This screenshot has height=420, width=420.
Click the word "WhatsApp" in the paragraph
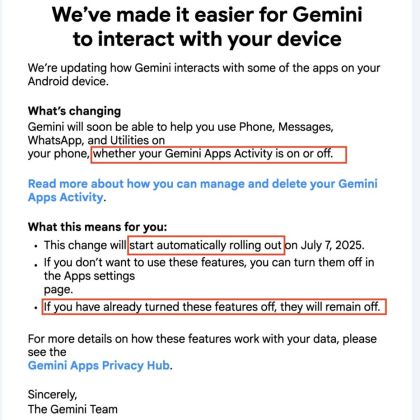[x=55, y=140]
